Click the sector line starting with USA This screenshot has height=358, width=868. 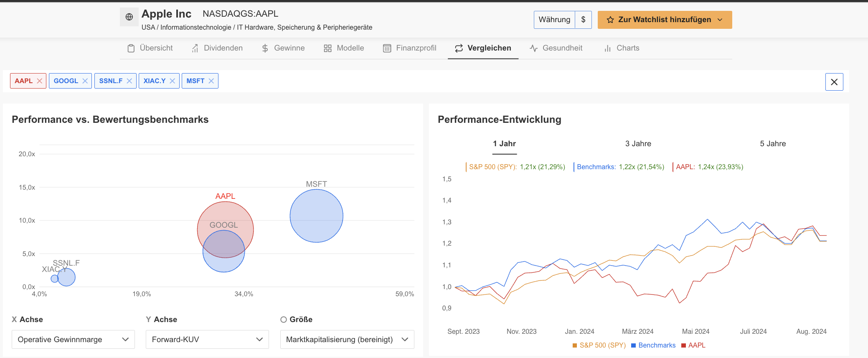click(257, 27)
